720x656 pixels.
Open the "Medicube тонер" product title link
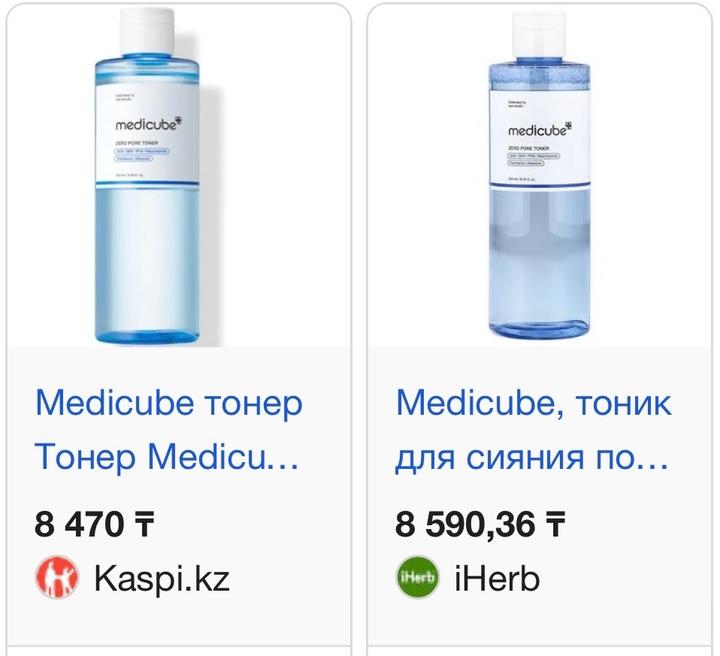(x=168, y=404)
